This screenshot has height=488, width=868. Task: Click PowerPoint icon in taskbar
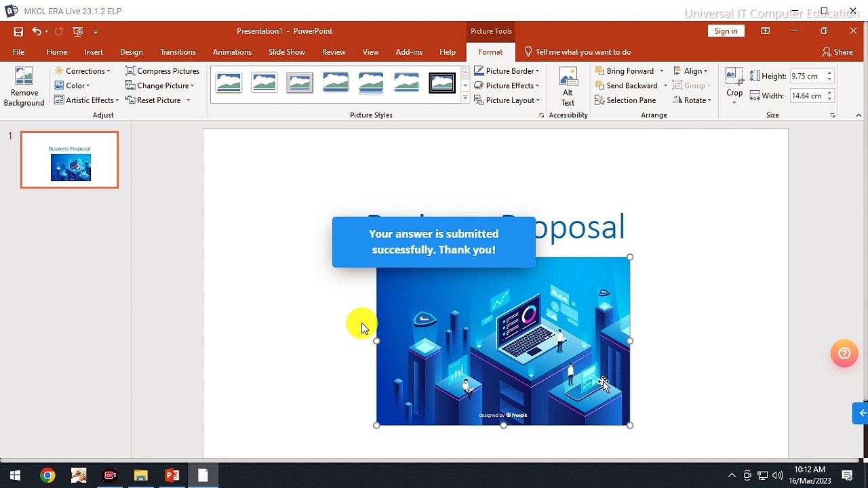(172, 476)
